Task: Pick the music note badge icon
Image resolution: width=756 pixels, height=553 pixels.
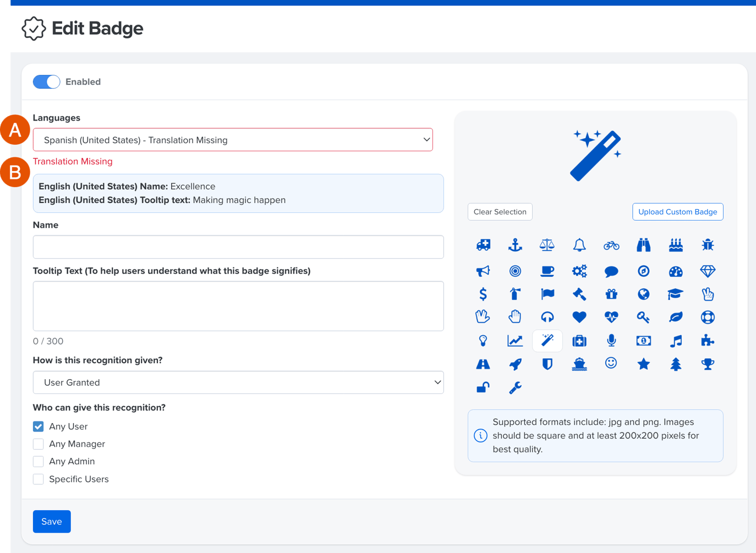Action: point(675,341)
